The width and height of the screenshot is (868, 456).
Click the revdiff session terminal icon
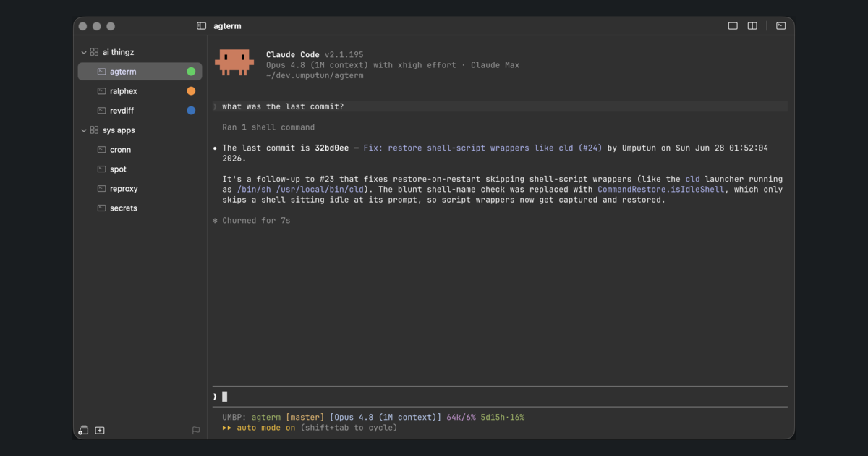tap(102, 111)
